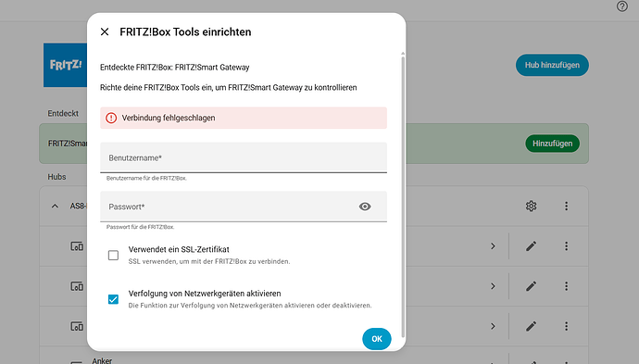Screen dimensions: 639x364
Task: Uncheck Verfolgung von Netzwerkgeräten aktivieren
Action: click(x=113, y=299)
